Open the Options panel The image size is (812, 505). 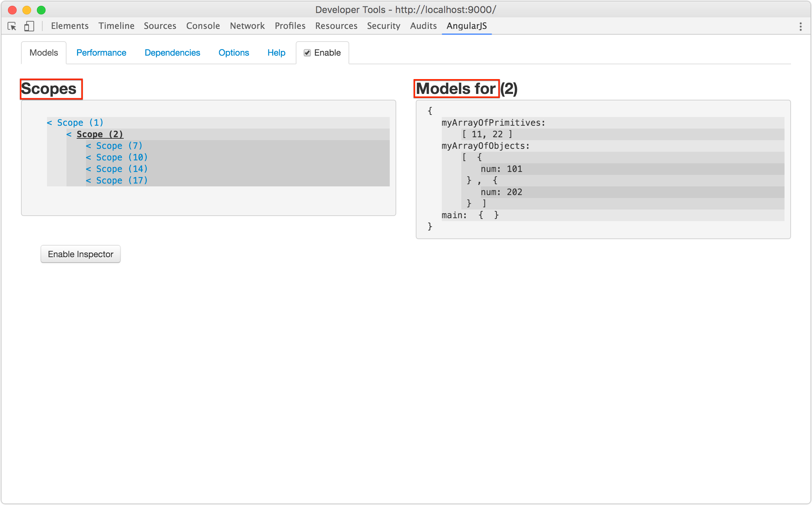coord(234,52)
